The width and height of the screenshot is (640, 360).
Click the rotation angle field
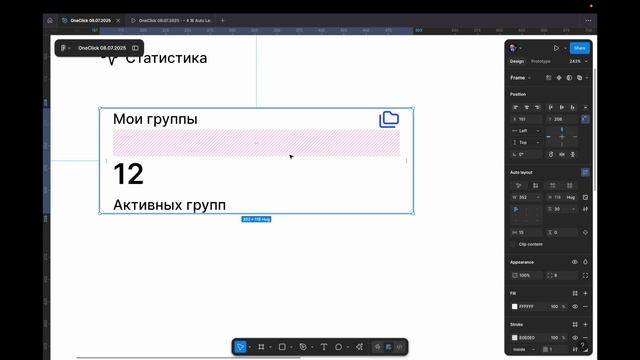pyautogui.click(x=527, y=155)
